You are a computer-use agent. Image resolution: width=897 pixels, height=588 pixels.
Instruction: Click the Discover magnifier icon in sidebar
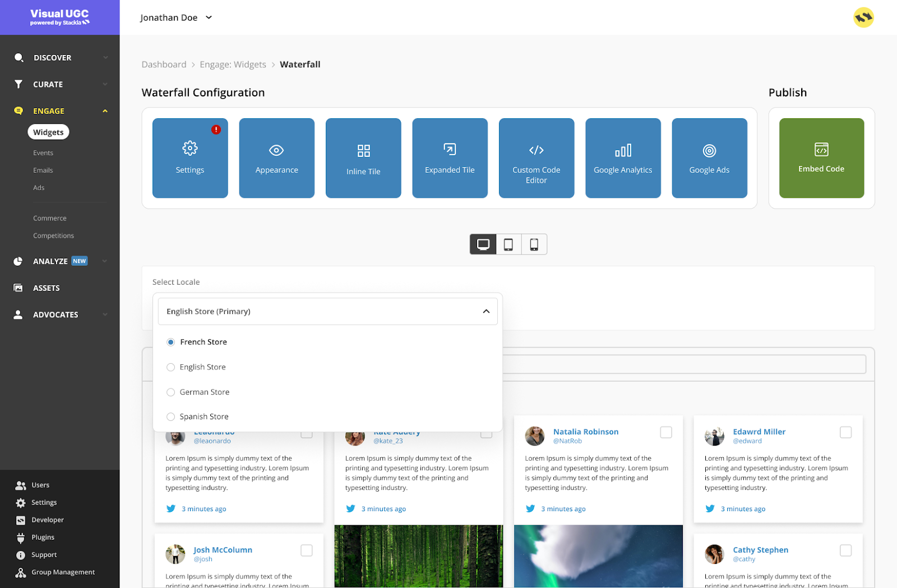[x=19, y=58]
